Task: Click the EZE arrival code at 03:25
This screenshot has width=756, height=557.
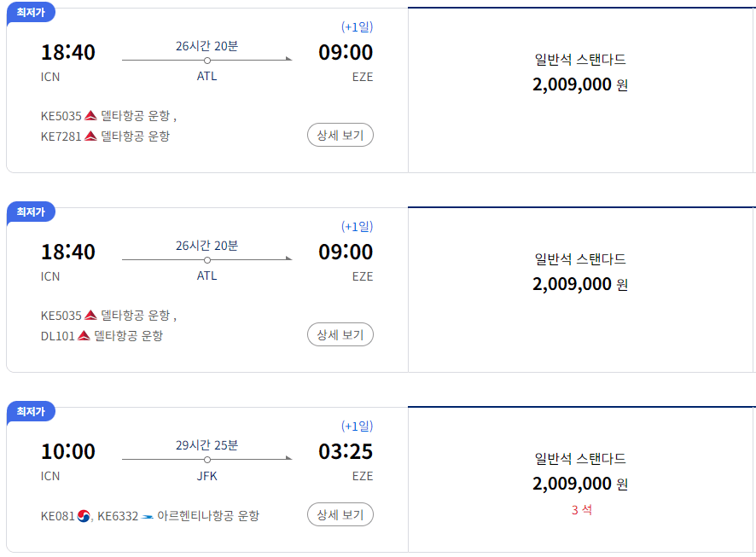Action: [363, 476]
